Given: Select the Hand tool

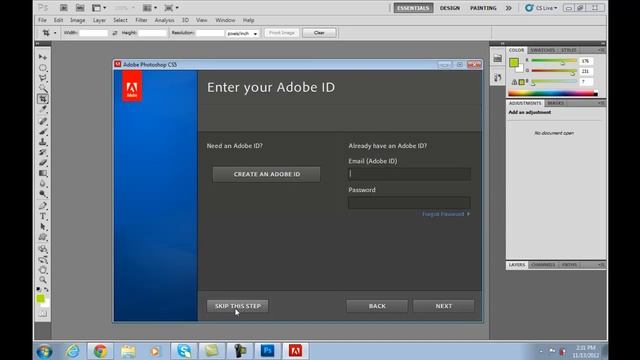Looking at the screenshot, I should point(42,270).
